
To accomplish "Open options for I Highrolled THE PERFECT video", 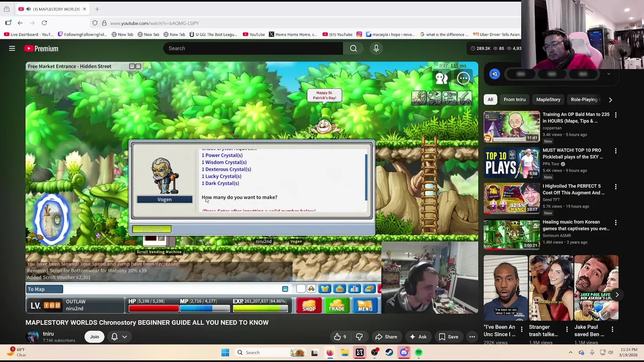I will (x=615, y=187).
